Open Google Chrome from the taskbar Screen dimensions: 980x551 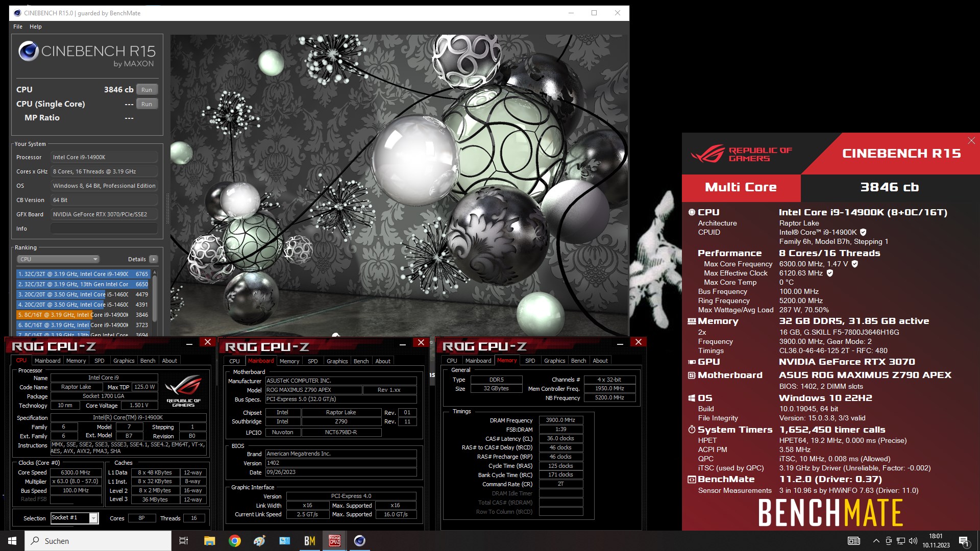234,541
